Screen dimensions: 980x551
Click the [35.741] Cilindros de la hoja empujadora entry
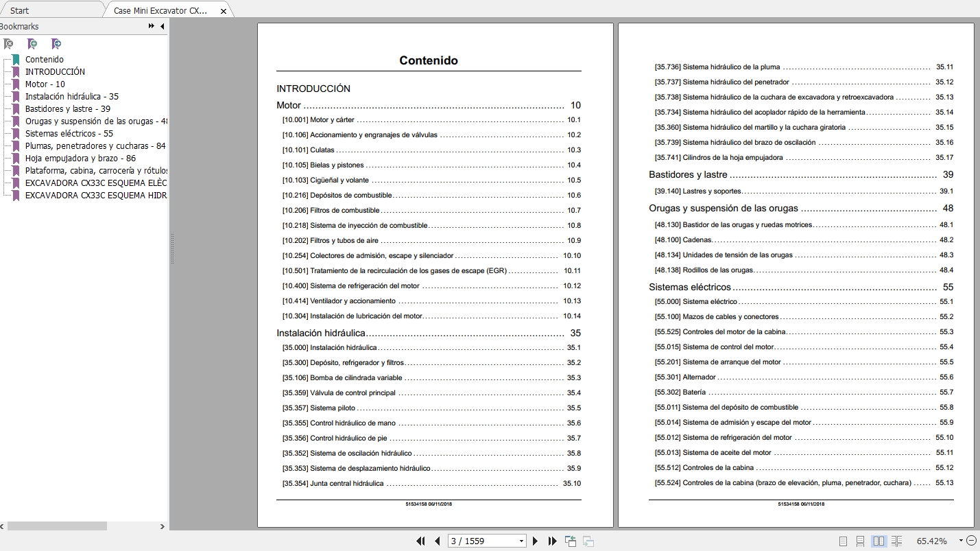[804, 158]
